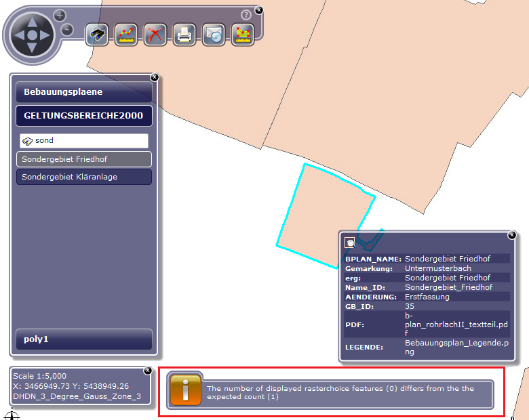The height and width of the screenshot is (420, 529).
Task: Close the feature attributes popup
Action: coord(512,234)
